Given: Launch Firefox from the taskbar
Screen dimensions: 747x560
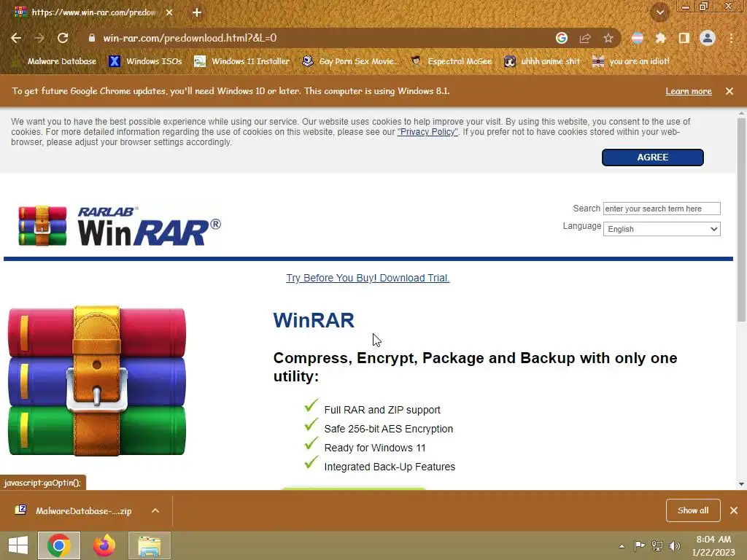Looking at the screenshot, I should (x=104, y=545).
